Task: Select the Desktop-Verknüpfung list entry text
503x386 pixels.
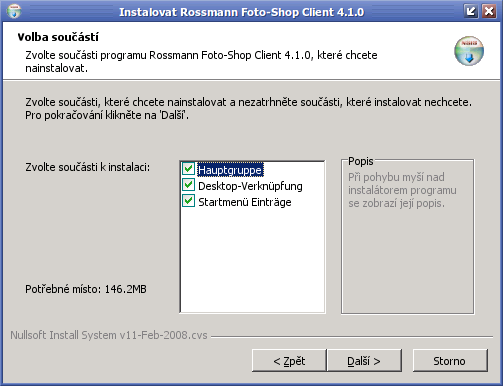Action: coord(250,186)
